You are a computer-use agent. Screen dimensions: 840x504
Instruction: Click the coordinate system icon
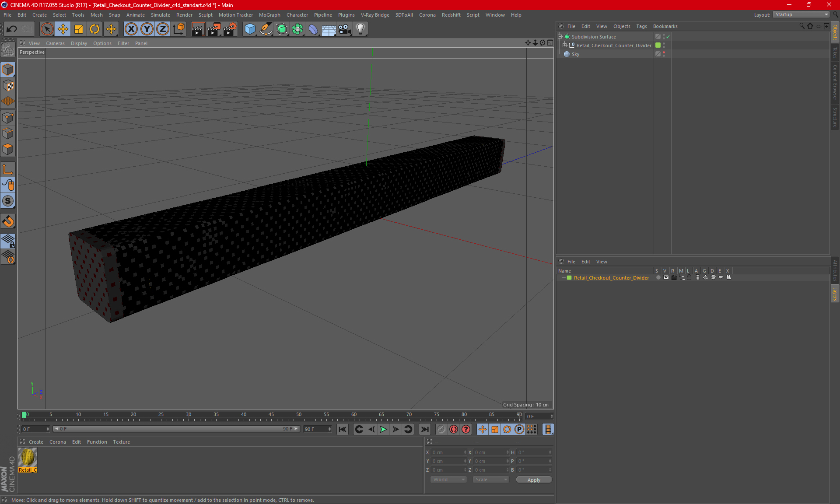[x=179, y=29]
